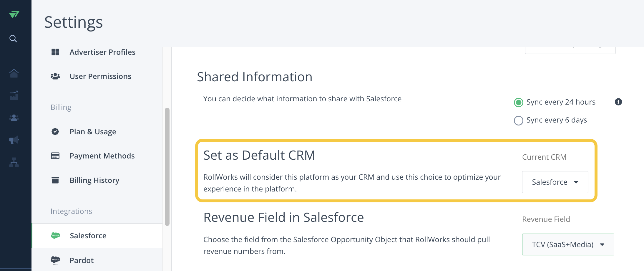Click the Billing section label
This screenshot has width=644, height=271.
(61, 107)
